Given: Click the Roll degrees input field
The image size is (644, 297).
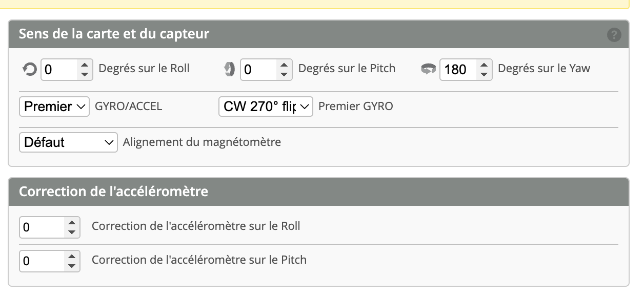Looking at the screenshot, I should pos(59,70).
